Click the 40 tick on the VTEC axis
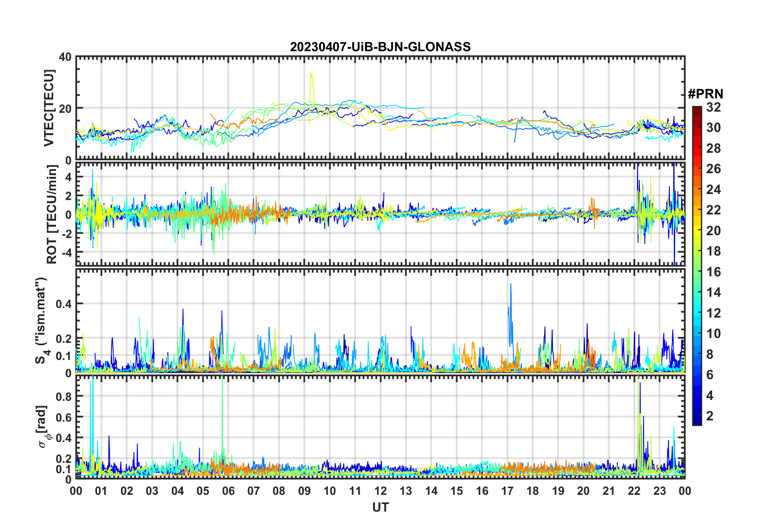This screenshot has height=532, width=761. [65, 57]
